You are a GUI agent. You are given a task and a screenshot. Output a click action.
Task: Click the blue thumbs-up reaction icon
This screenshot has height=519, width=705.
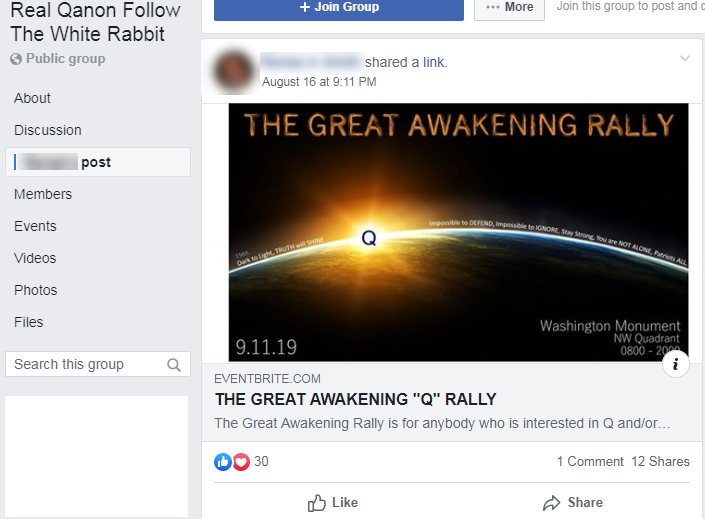pyautogui.click(x=223, y=462)
